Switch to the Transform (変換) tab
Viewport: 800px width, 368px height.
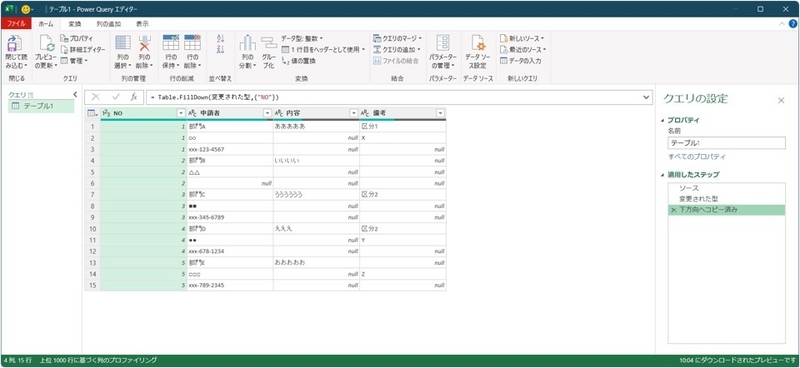coord(74,23)
